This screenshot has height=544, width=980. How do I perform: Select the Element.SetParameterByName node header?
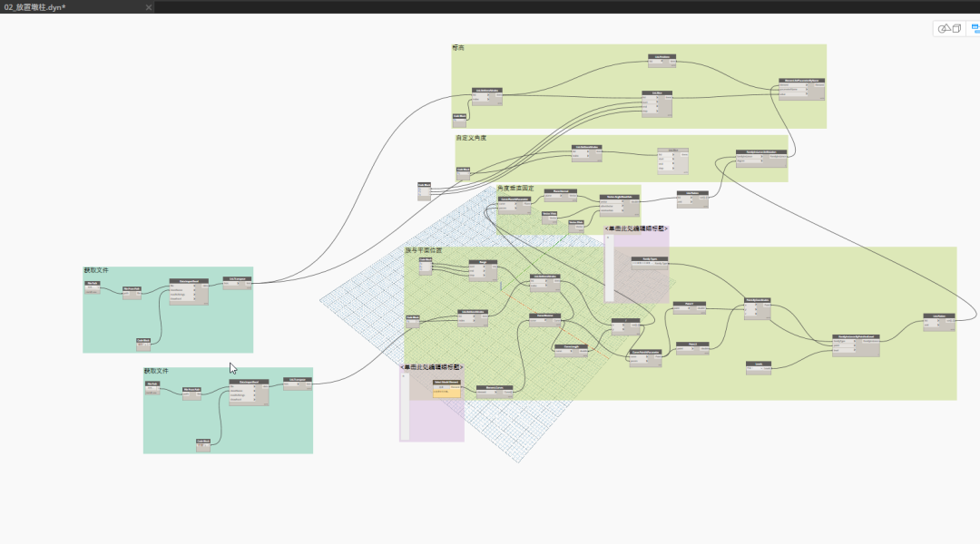[x=802, y=81]
